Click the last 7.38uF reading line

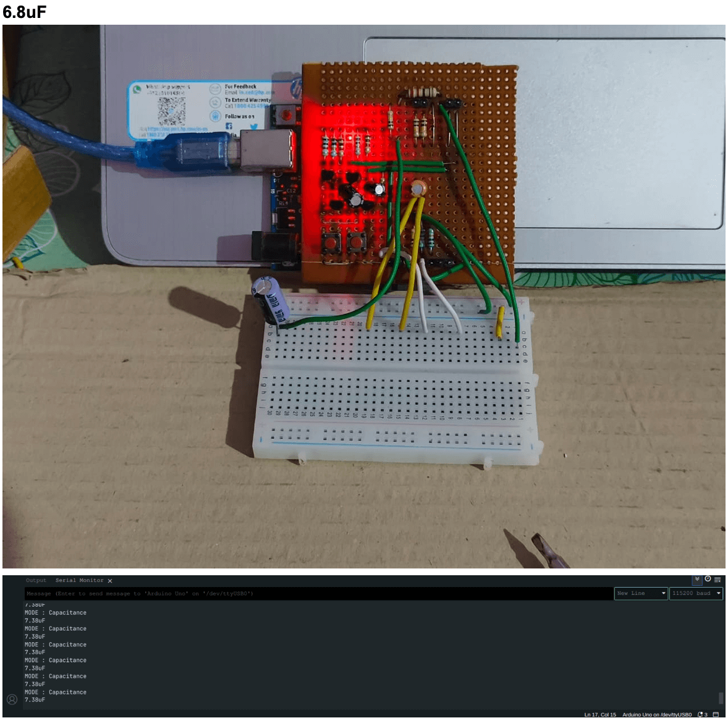(x=35, y=699)
